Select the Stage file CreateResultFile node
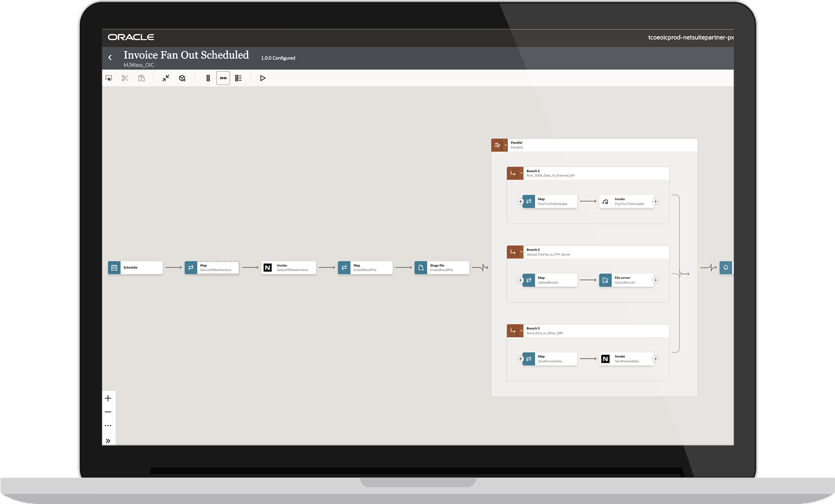 (x=442, y=268)
